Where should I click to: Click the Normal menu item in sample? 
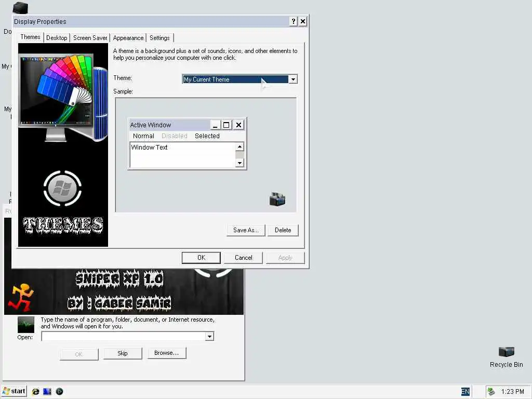[143, 136]
